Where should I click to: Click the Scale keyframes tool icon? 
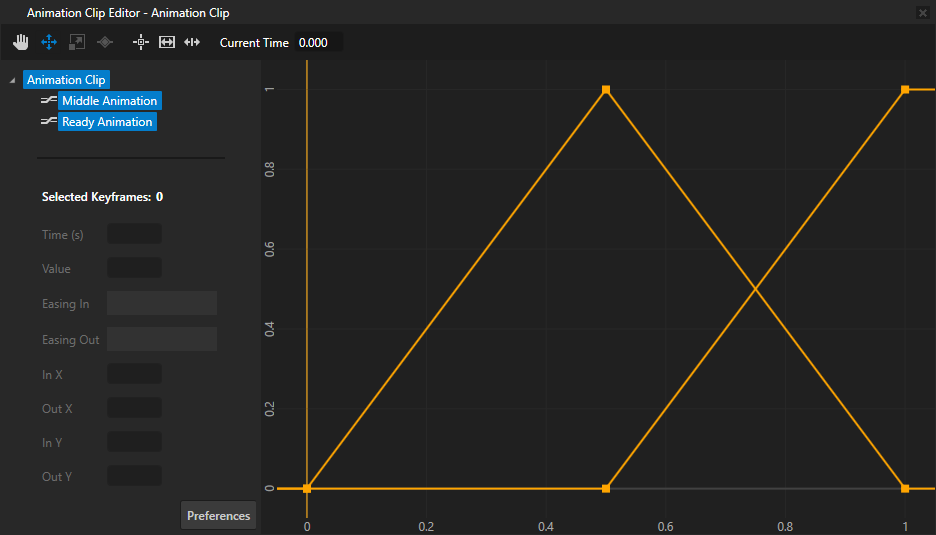(77, 42)
